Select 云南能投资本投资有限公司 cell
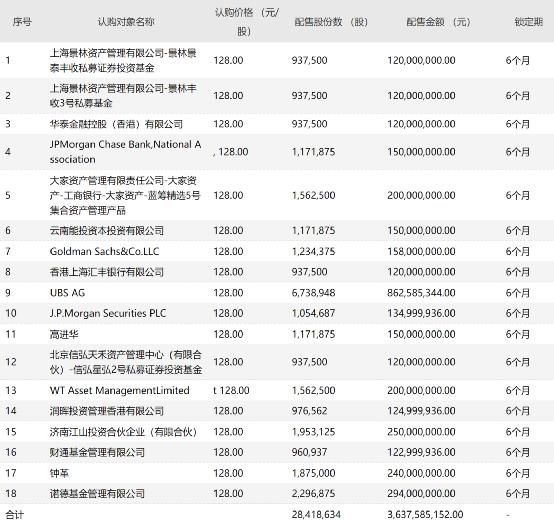This screenshot has height=522, width=554. pyautogui.click(x=107, y=230)
